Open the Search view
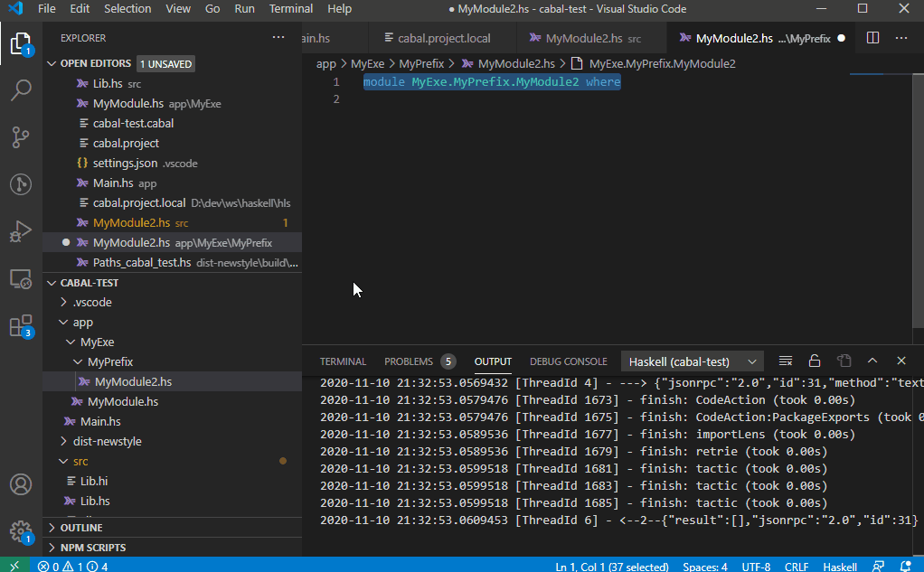The image size is (924, 572). [x=20, y=89]
